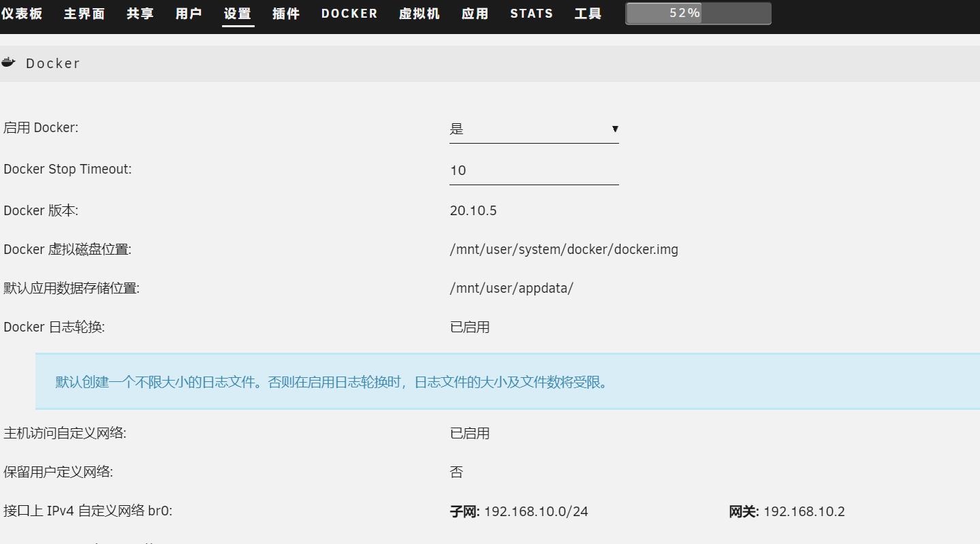Open the 主界面 section

[83, 14]
